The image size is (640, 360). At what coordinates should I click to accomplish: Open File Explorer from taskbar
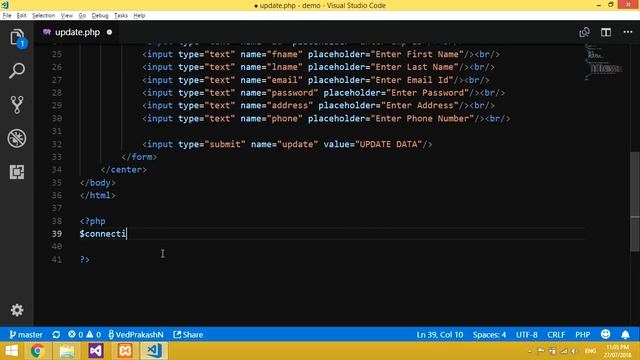click(x=67, y=351)
